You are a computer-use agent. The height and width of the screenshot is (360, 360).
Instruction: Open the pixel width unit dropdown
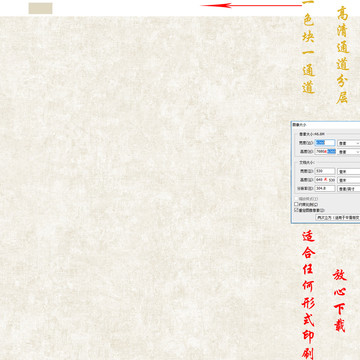tap(349, 143)
